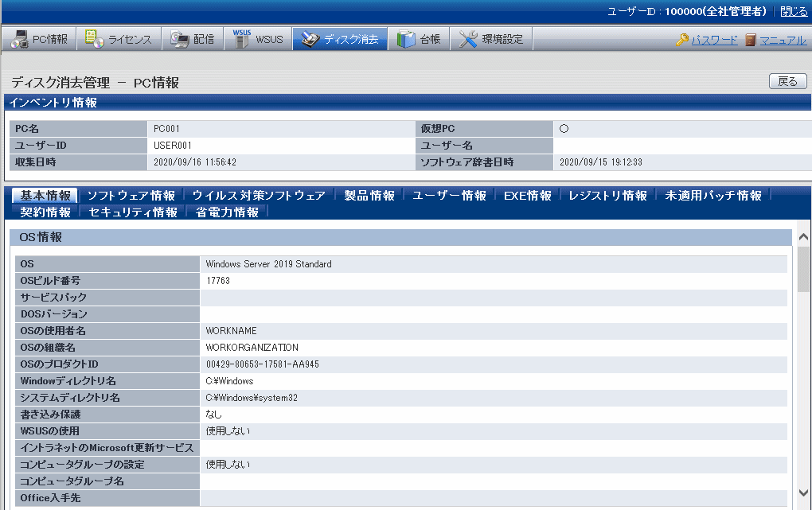Screen dimensions: 812x510
Task: Switch to the ソフトウェア情報 tab
Action: pos(131,196)
